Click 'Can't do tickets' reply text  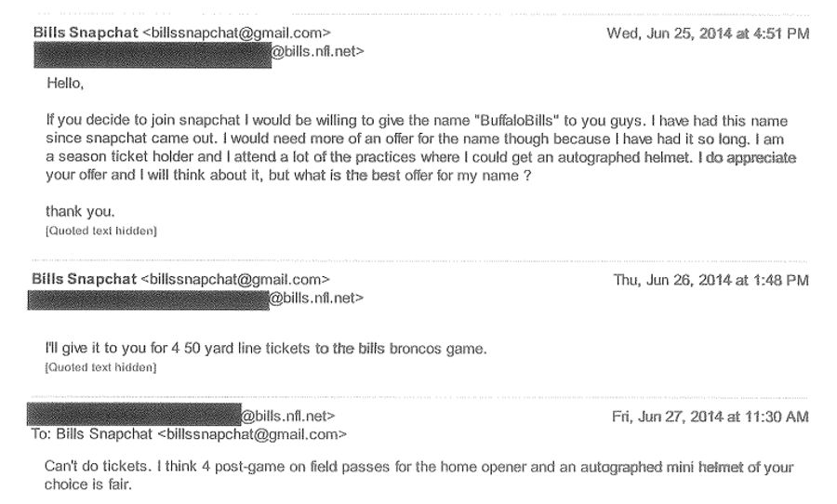(96, 467)
